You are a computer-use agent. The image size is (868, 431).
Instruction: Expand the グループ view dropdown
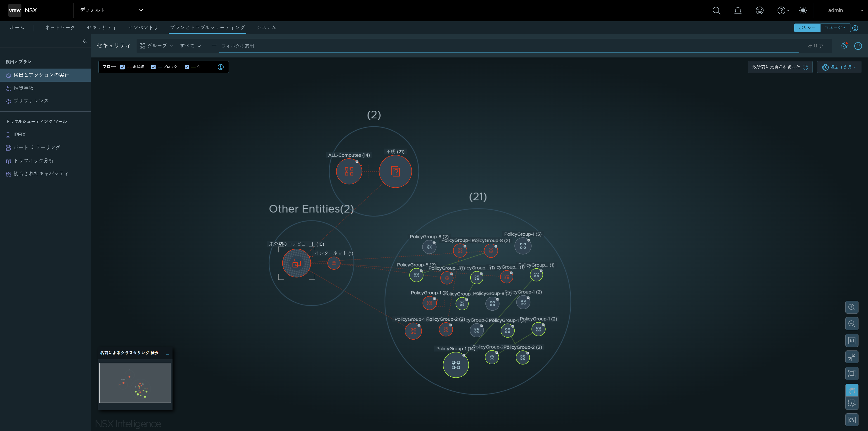156,46
